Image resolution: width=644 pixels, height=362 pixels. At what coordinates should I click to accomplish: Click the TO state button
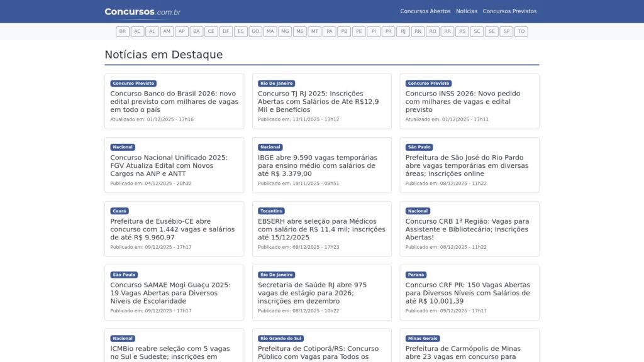coord(521,31)
